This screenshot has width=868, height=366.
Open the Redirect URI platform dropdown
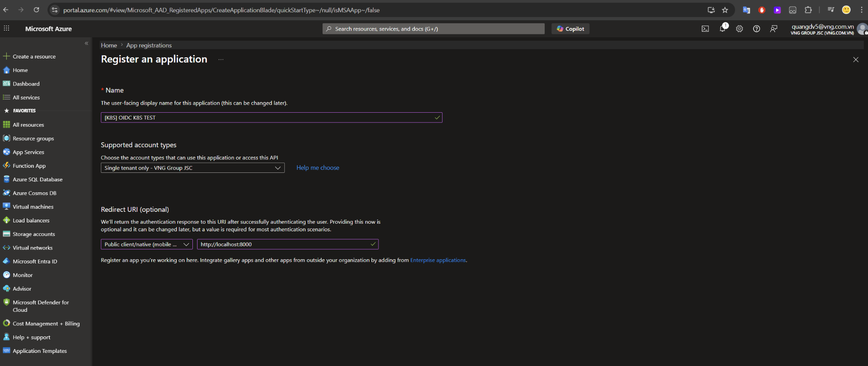[147, 244]
